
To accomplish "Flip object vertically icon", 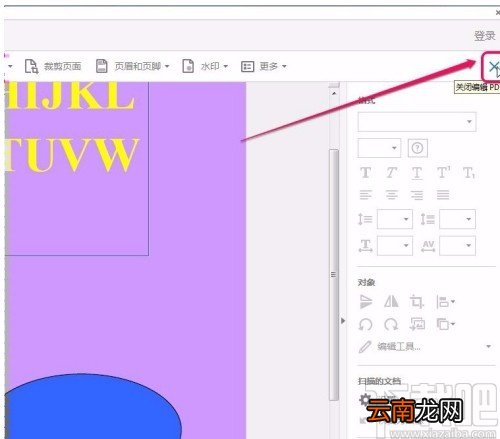I will (x=366, y=302).
